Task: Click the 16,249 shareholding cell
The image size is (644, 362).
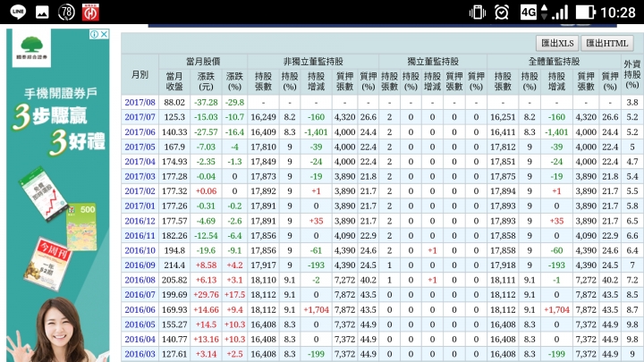Action: (x=263, y=117)
